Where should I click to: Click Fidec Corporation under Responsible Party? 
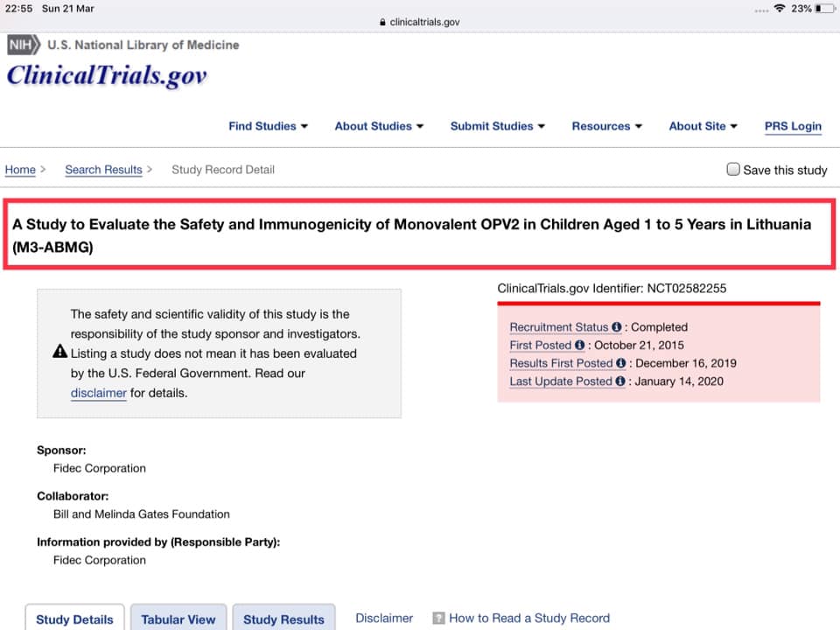[x=100, y=560]
